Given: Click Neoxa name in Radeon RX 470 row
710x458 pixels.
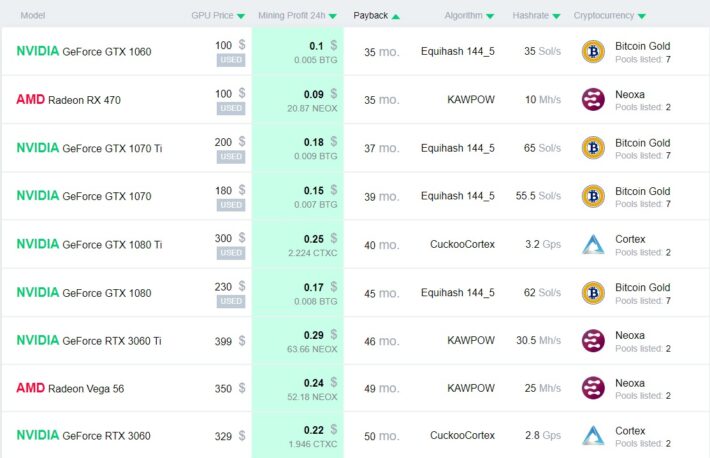Looking at the screenshot, I should tap(630, 95).
